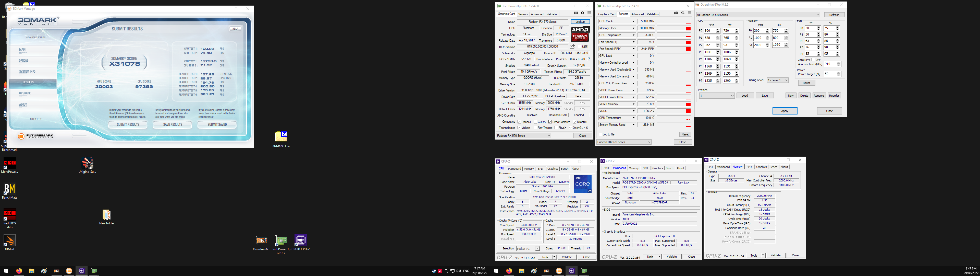Open GPU selector in GPU-Z Sensors window
Viewport: 980px width, 276px height.
coord(624,142)
